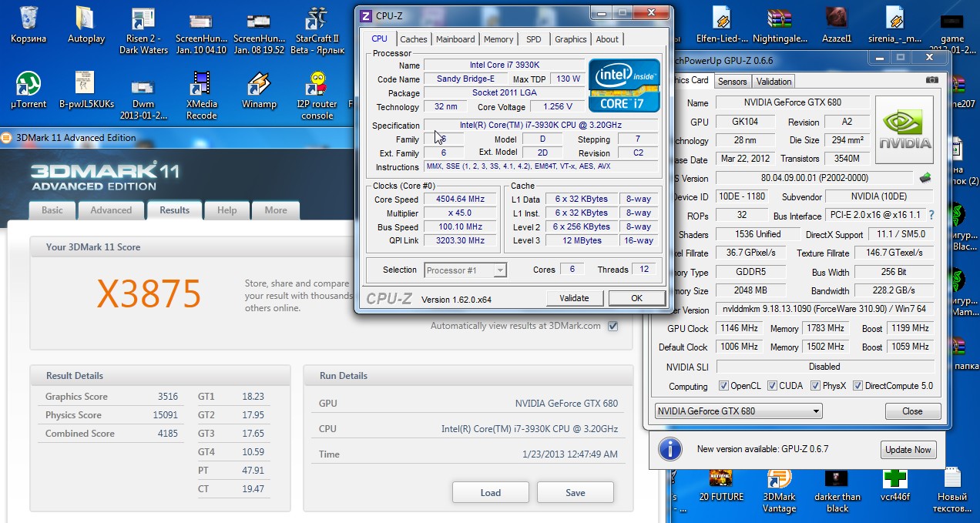980x523 pixels.
Task: Open the Processor #1 selection dropdown
Action: pos(500,270)
